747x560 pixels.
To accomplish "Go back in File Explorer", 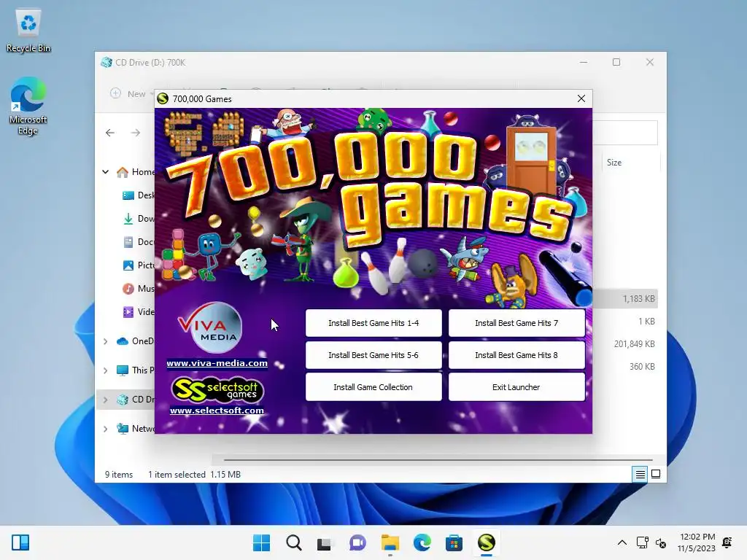I will point(110,133).
